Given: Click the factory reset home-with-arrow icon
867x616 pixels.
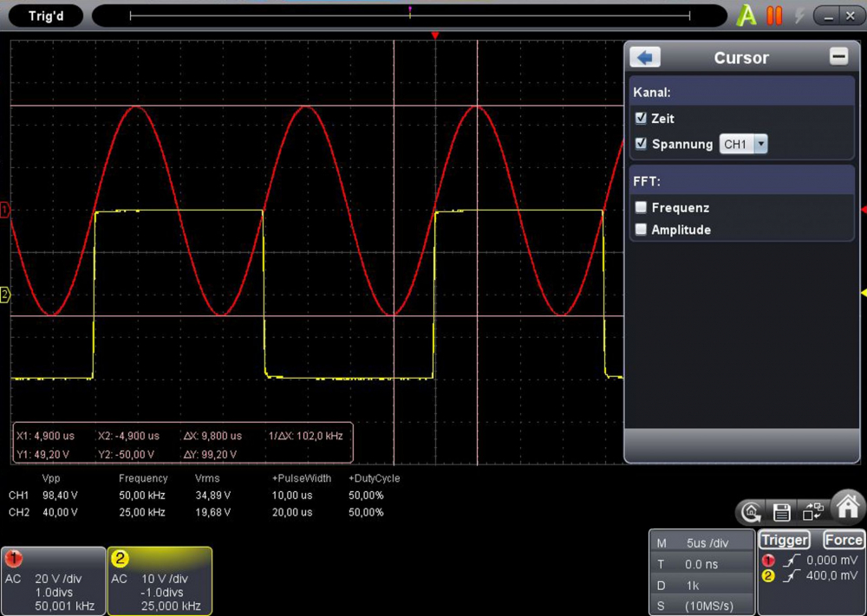Looking at the screenshot, I should (x=752, y=512).
